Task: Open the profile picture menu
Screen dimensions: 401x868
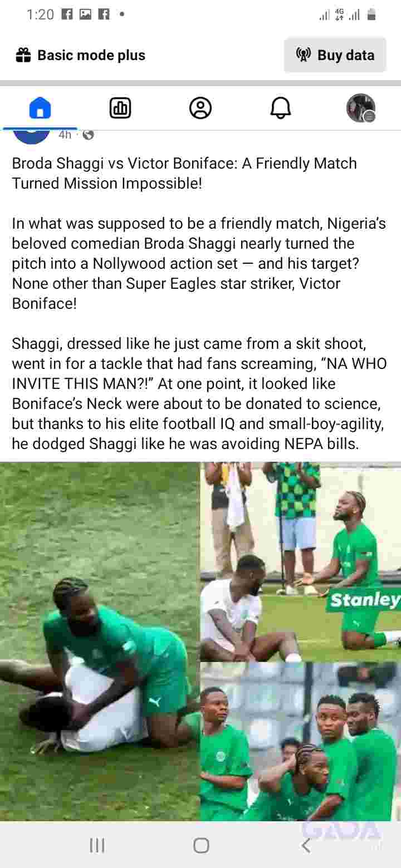Action: pos(361,108)
